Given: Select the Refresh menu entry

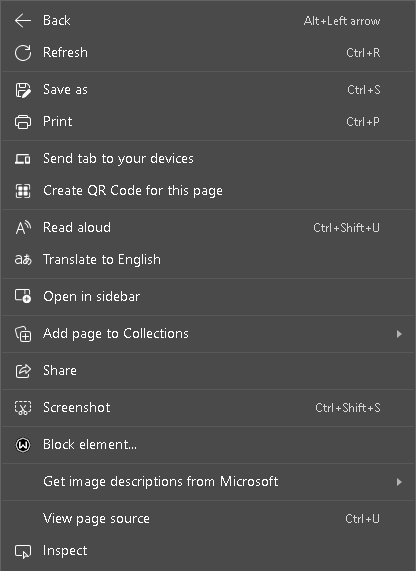Looking at the screenshot, I should pos(208,53).
